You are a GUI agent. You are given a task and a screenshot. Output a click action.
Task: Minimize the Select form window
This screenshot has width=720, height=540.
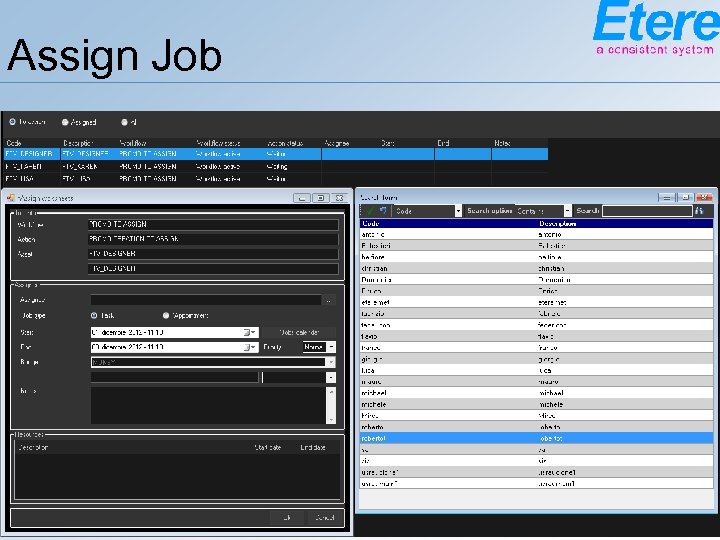(666, 198)
